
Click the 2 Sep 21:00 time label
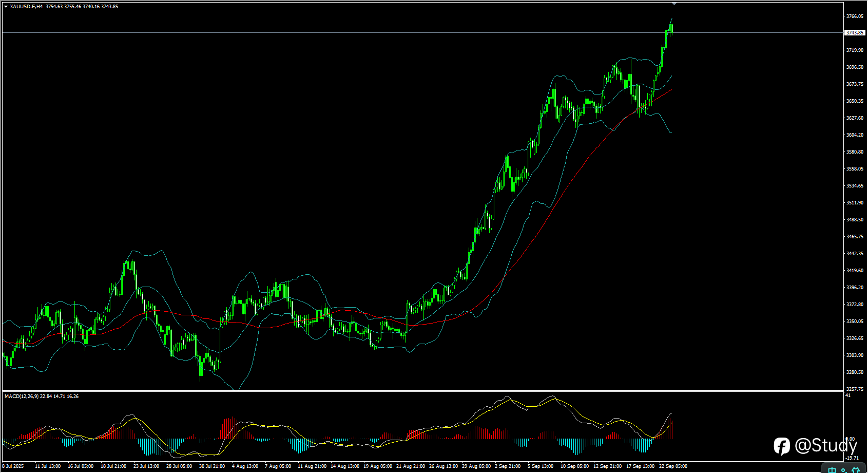coord(508,466)
